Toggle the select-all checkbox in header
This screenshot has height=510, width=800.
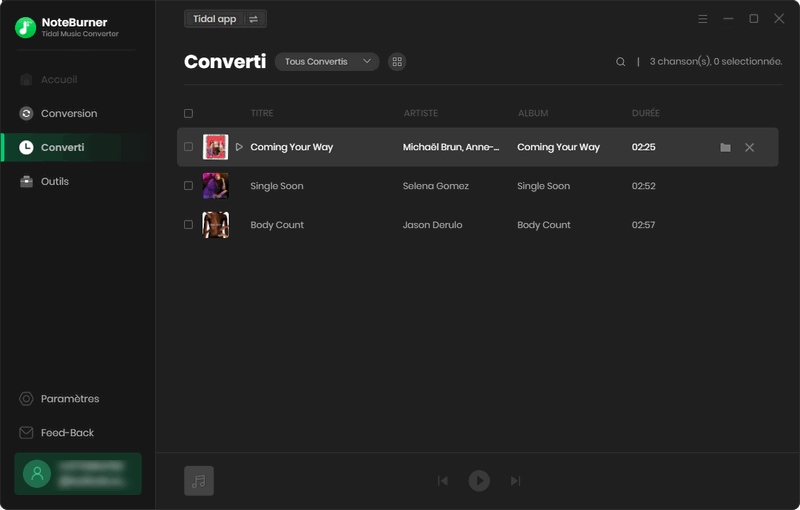click(188, 113)
